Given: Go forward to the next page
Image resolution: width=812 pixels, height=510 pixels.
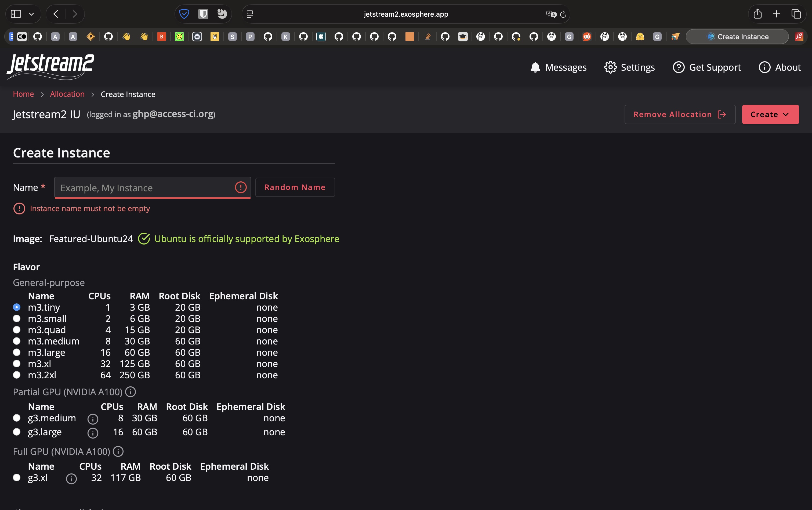Looking at the screenshot, I should (x=75, y=14).
